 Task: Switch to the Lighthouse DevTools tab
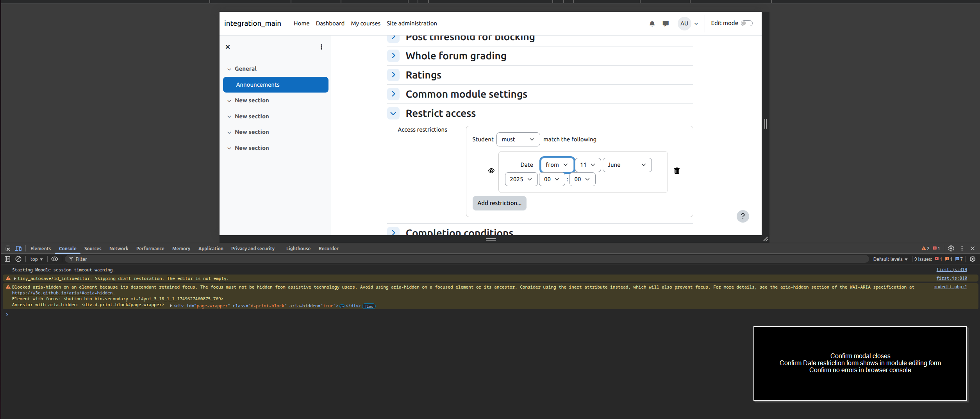pyautogui.click(x=298, y=248)
